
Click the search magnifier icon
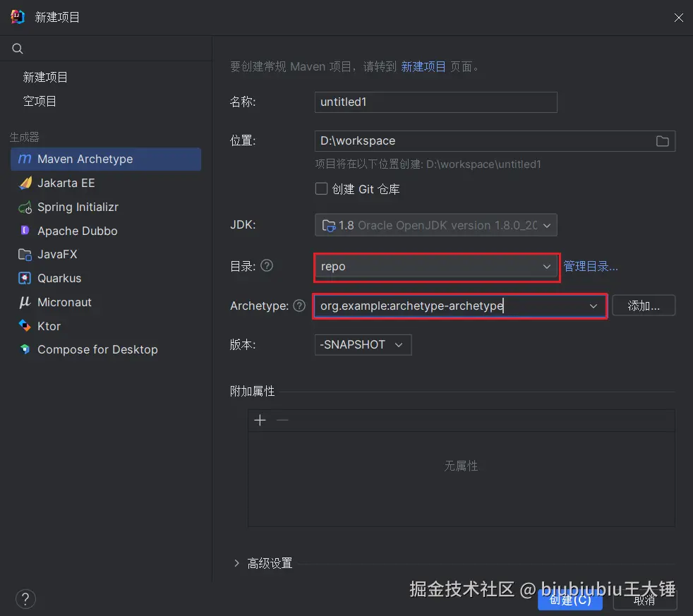(x=17, y=49)
